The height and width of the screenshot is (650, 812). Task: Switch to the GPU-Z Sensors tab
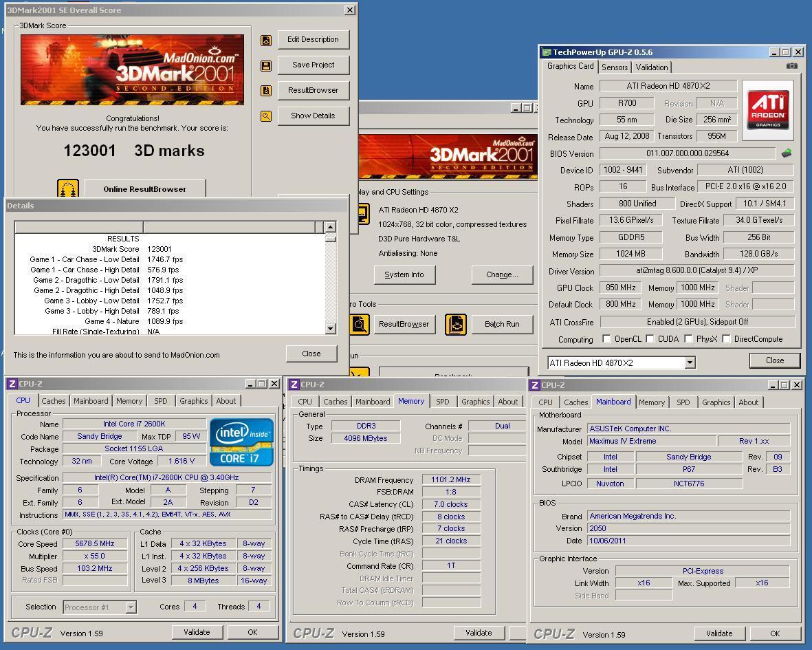coord(615,67)
